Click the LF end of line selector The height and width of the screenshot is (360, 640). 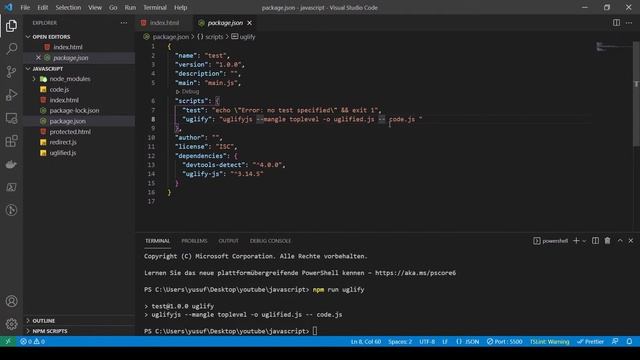coord(445,342)
